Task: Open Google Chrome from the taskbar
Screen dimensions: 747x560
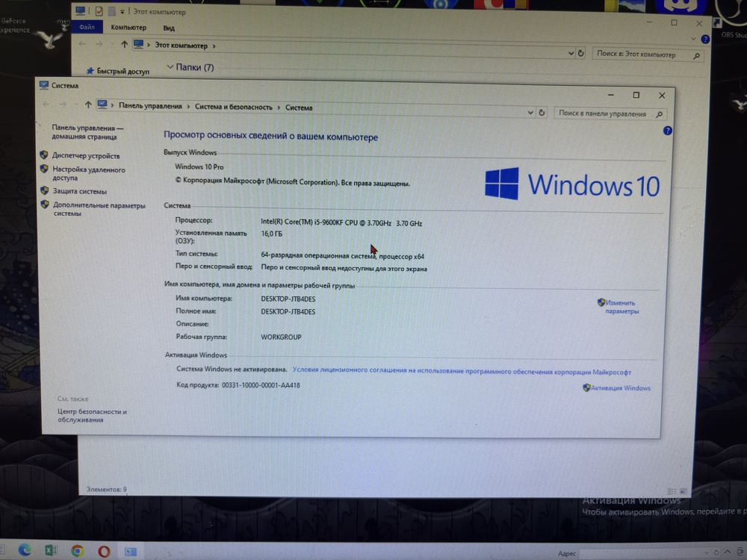Action: point(77,552)
